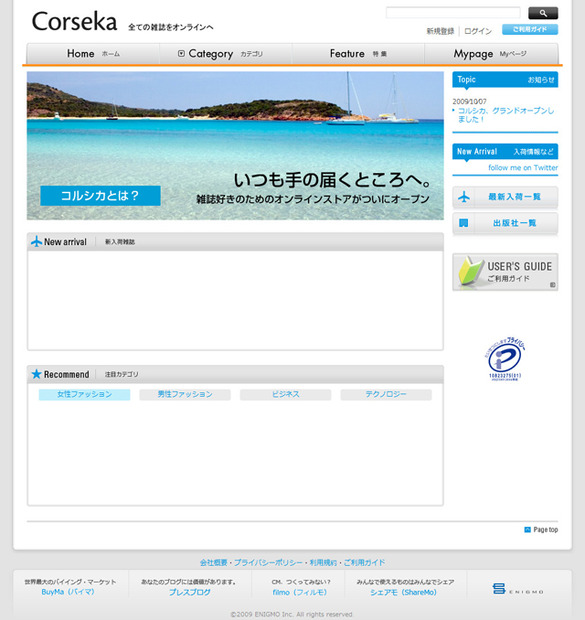Open the follow me on Twitter link
The image size is (585, 620).
pyautogui.click(x=523, y=168)
